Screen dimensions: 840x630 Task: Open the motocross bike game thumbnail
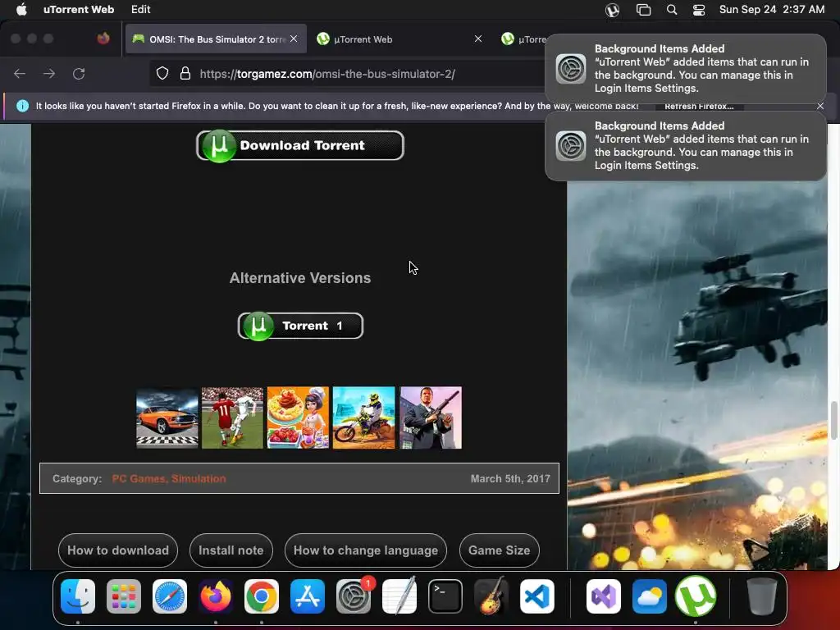(363, 418)
